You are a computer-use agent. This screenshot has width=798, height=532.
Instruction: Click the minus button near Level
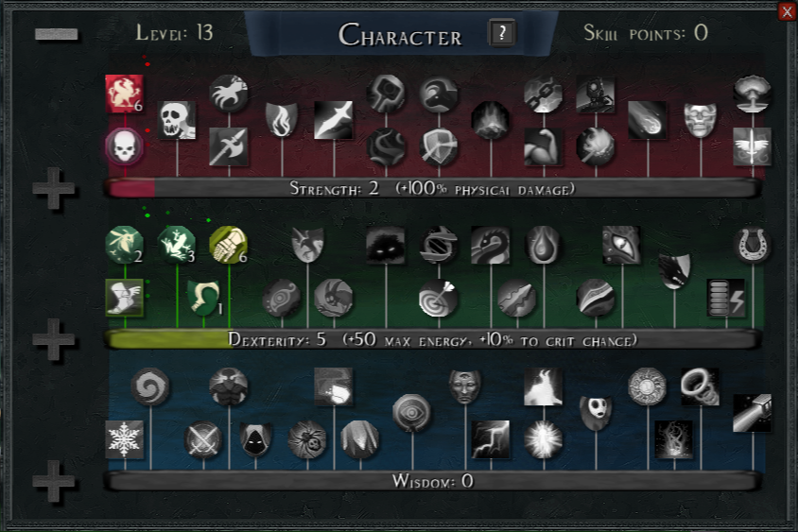(56, 34)
